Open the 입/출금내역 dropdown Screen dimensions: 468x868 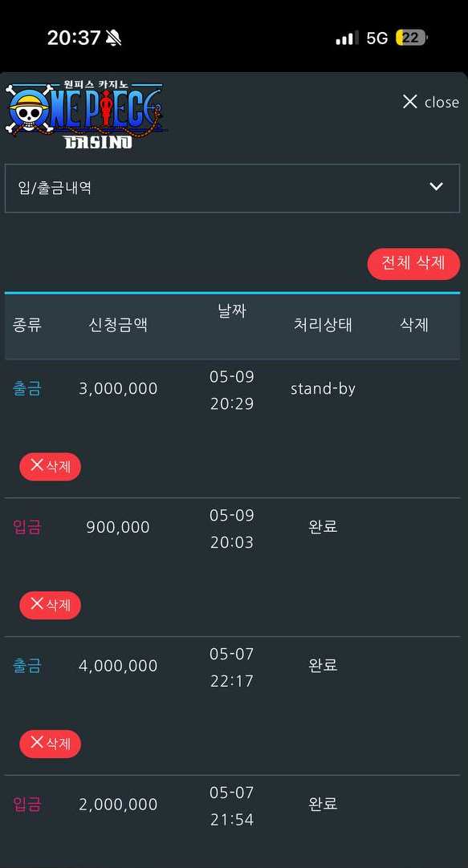[232, 188]
